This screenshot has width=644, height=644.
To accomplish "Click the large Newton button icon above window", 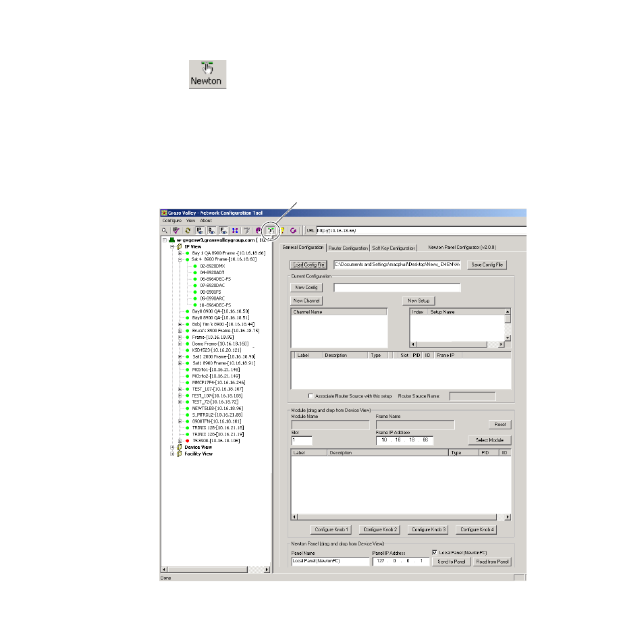I will click(207, 74).
